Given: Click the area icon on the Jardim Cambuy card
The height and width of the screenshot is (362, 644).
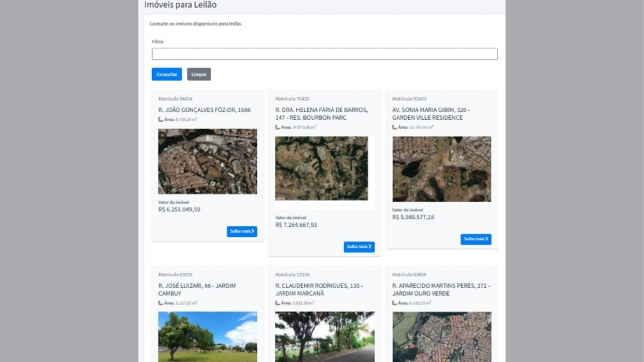Looking at the screenshot, I should (x=160, y=303).
